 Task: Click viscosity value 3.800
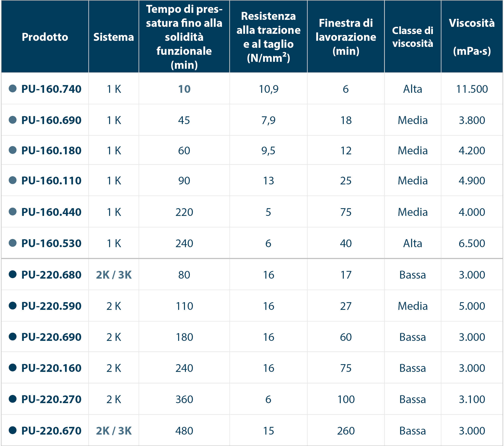tap(472, 120)
